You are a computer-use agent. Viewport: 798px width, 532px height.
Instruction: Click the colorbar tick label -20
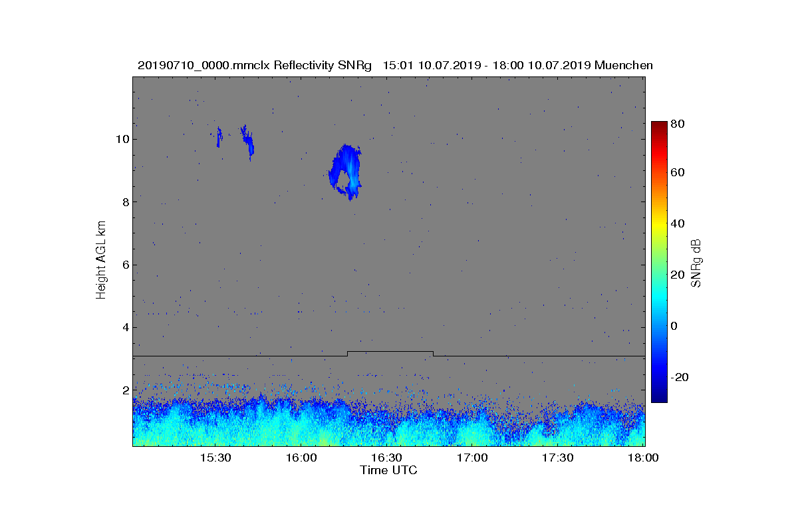[x=680, y=377]
